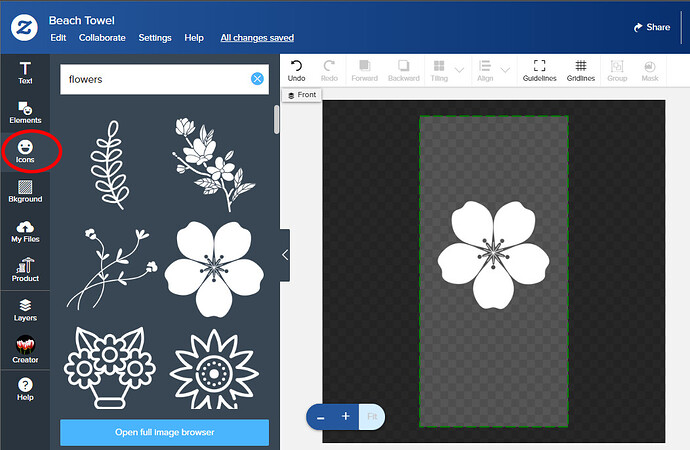Zoom in with the plus button
Image resolution: width=690 pixels, height=450 pixels.
346,416
